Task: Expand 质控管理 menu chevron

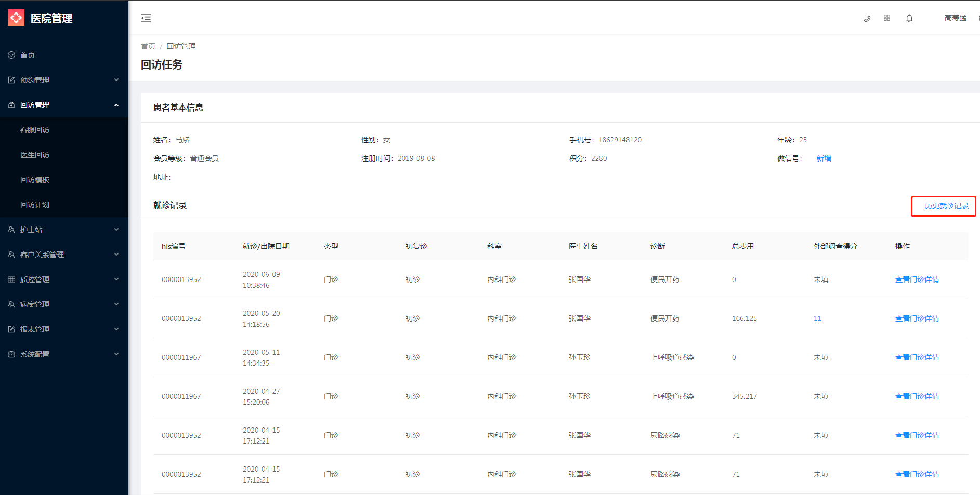Action: tap(116, 279)
